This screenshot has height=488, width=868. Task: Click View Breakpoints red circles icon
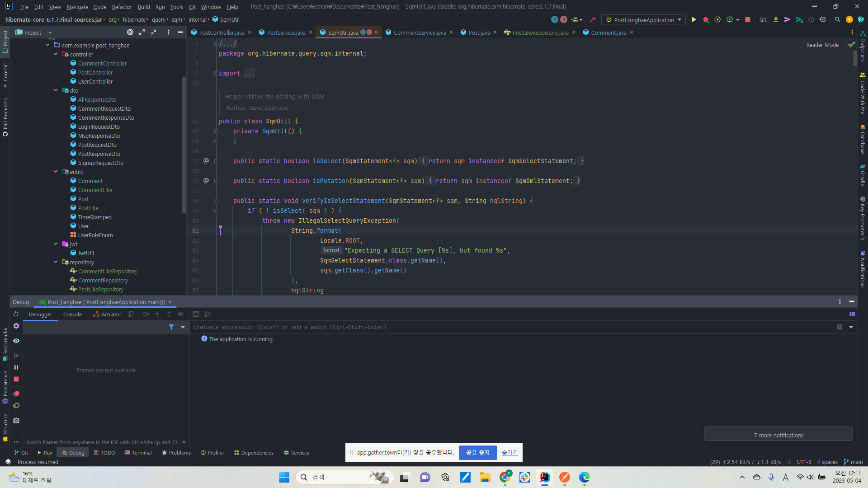tap(16, 394)
